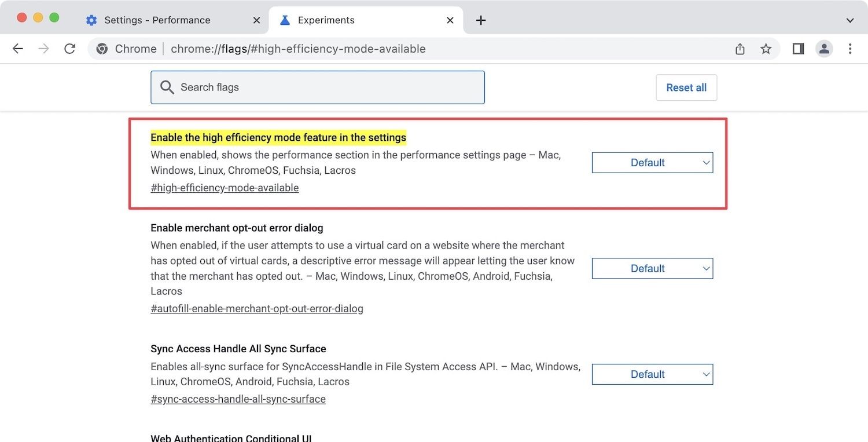The image size is (868, 442).
Task: Click inside the Search flags field
Action: (324, 87)
